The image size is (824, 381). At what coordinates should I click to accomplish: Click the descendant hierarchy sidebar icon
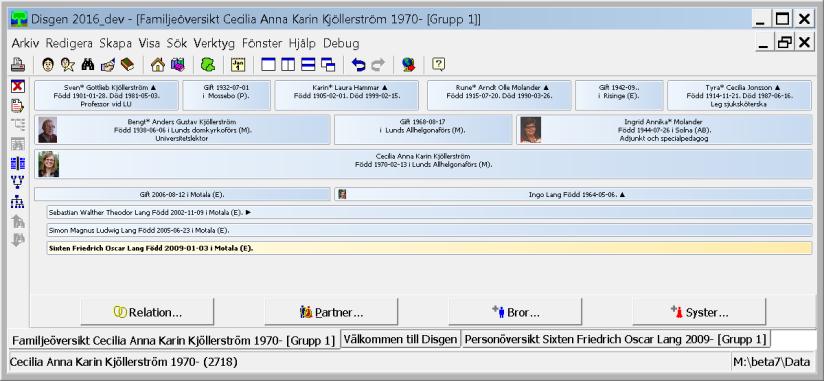pos(17,202)
